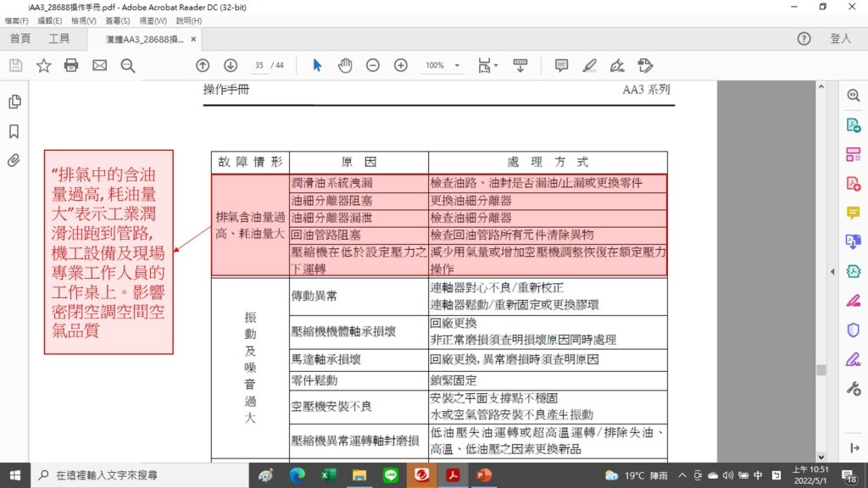This screenshot has width=868, height=488.
Task: Add a sticky note comment
Action: coord(561,65)
